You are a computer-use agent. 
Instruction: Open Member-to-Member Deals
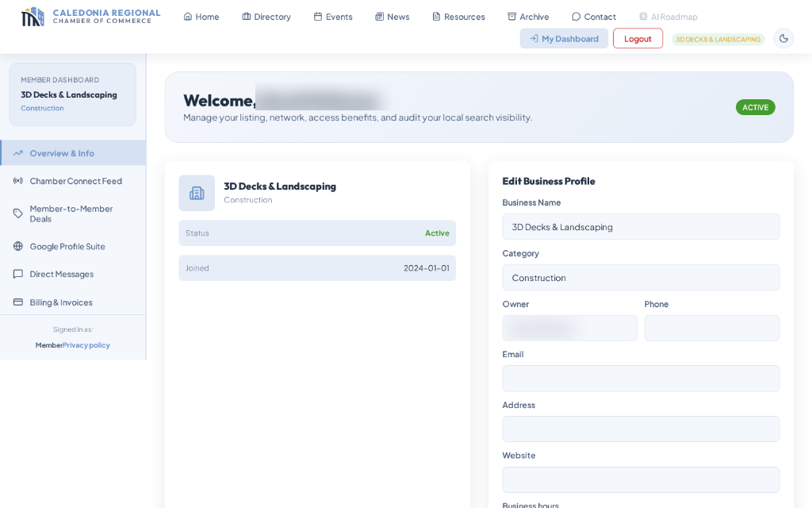point(73,214)
